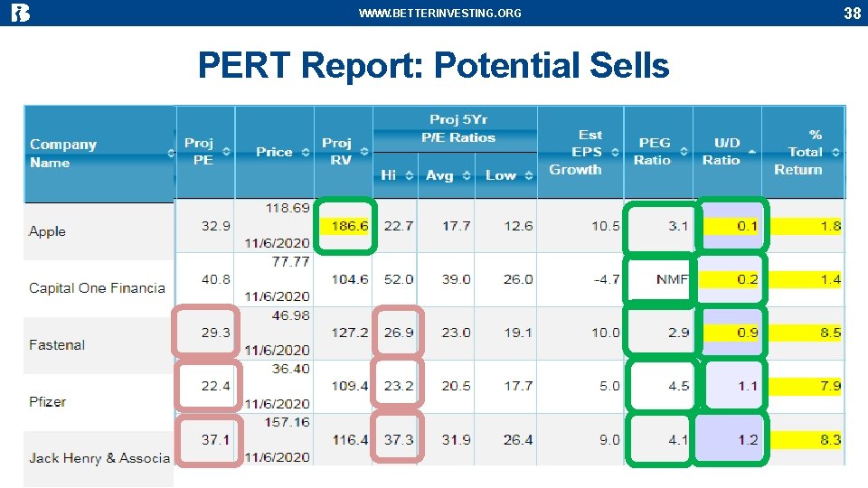Click Jack Henry's Total Return value 8.3
Screen dimensions: 868x488
831,440
